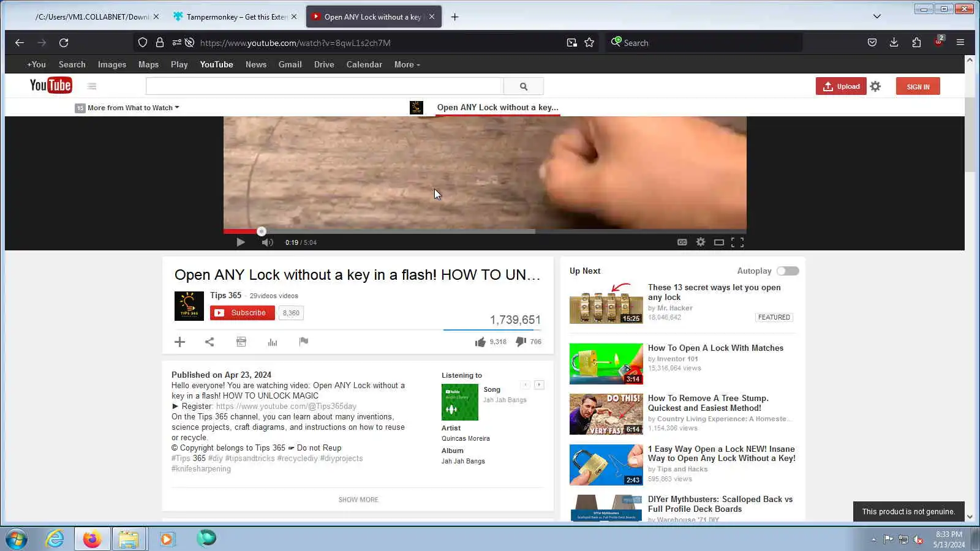This screenshot has width=980, height=551.
Task: Click the YouTube search magnifier button
Action: (524, 86)
